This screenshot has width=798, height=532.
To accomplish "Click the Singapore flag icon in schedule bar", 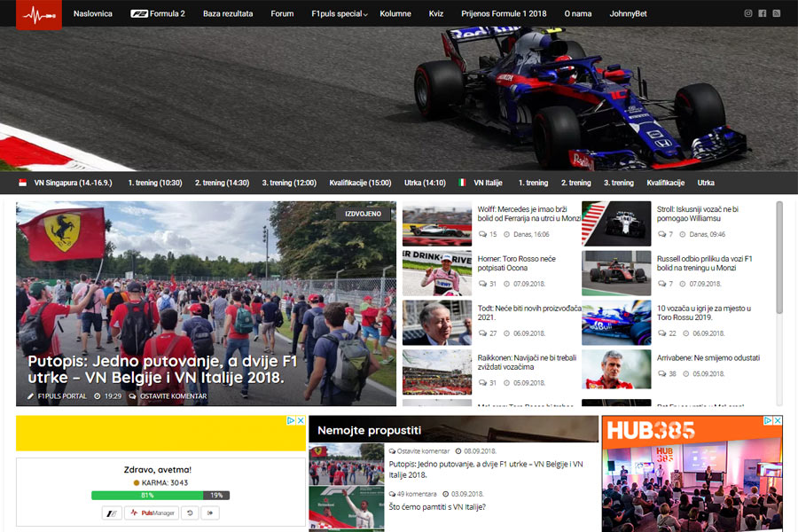I will tap(22, 183).
